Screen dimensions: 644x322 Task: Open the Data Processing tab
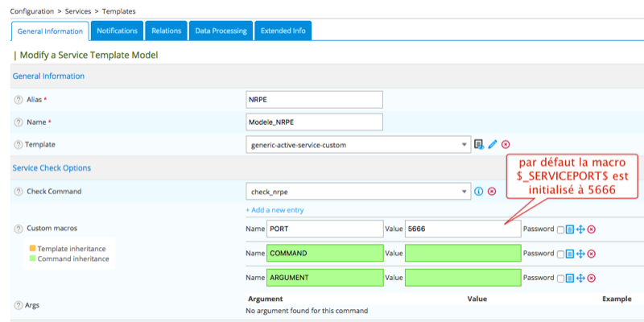[221, 31]
